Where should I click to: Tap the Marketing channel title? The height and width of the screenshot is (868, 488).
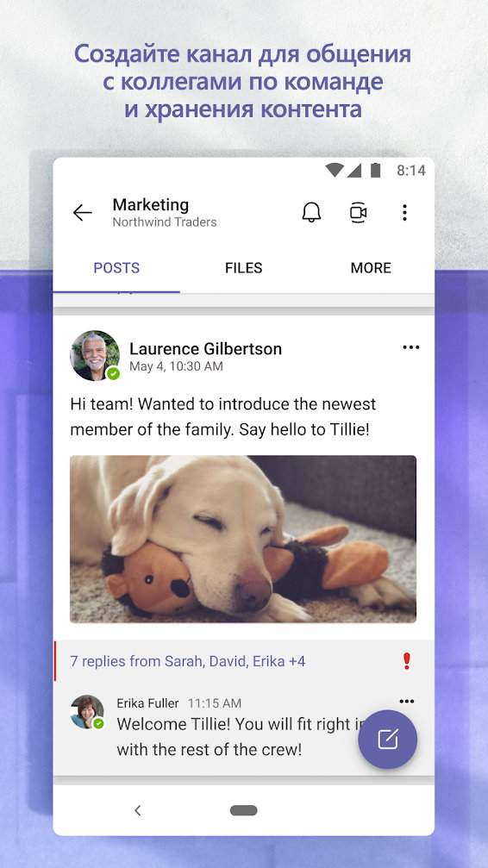pyautogui.click(x=151, y=205)
